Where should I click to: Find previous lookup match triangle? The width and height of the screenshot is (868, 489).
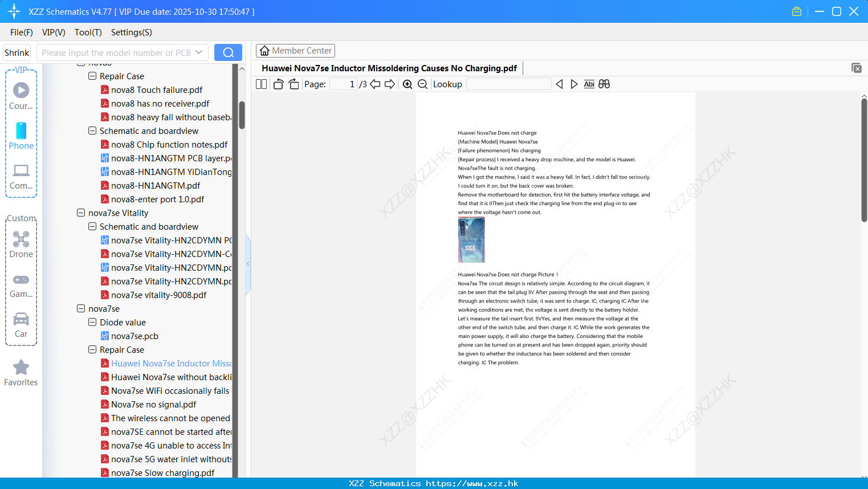[x=559, y=84]
